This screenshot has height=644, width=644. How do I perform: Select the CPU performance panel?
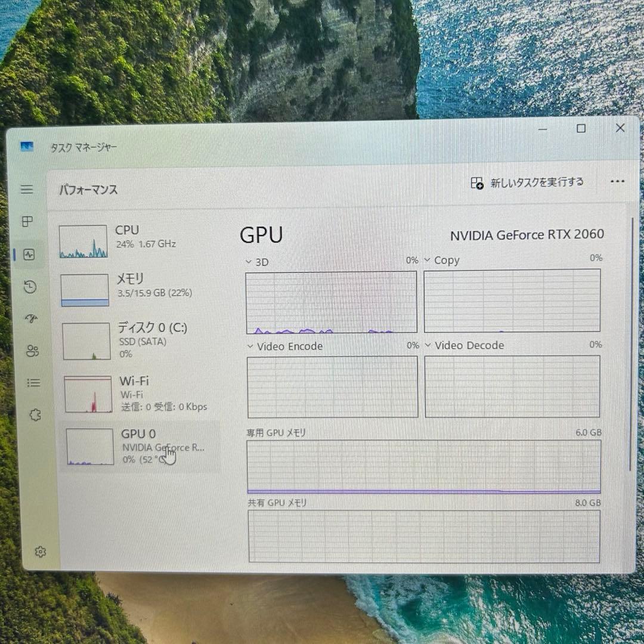[x=137, y=241]
